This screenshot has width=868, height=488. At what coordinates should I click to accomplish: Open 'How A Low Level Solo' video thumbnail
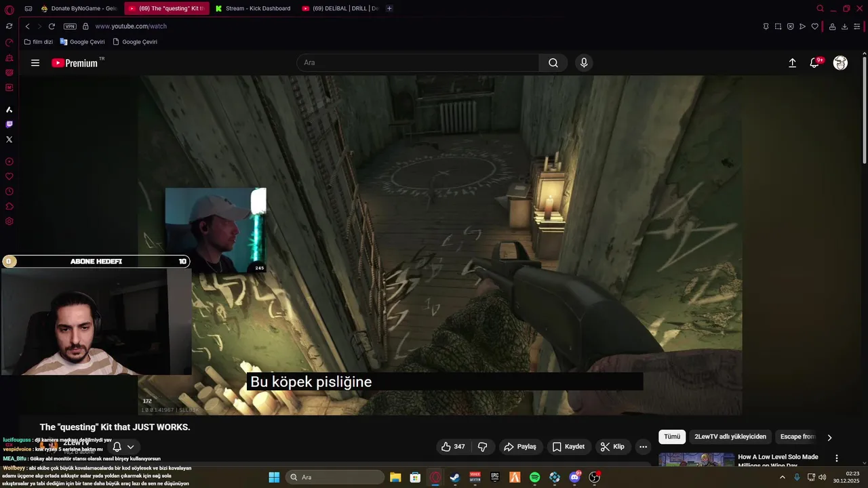tap(696, 460)
